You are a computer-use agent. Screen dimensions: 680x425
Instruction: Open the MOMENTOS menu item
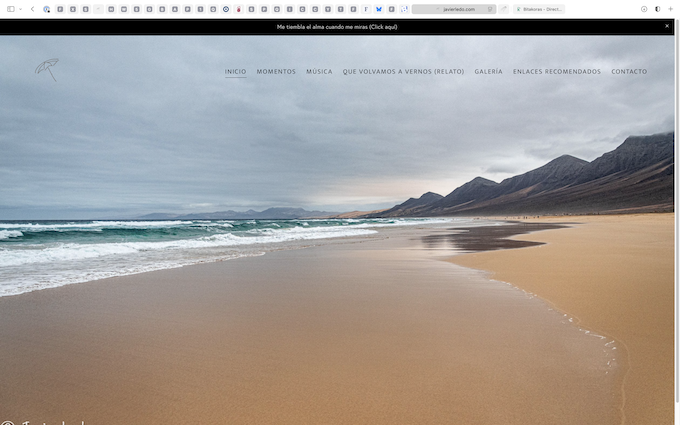pyautogui.click(x=276, y=72)
